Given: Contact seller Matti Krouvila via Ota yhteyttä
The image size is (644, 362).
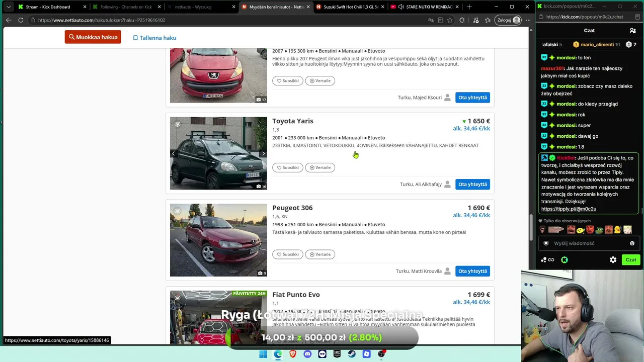Looking at the screenshot, I should tap(472, 271).
